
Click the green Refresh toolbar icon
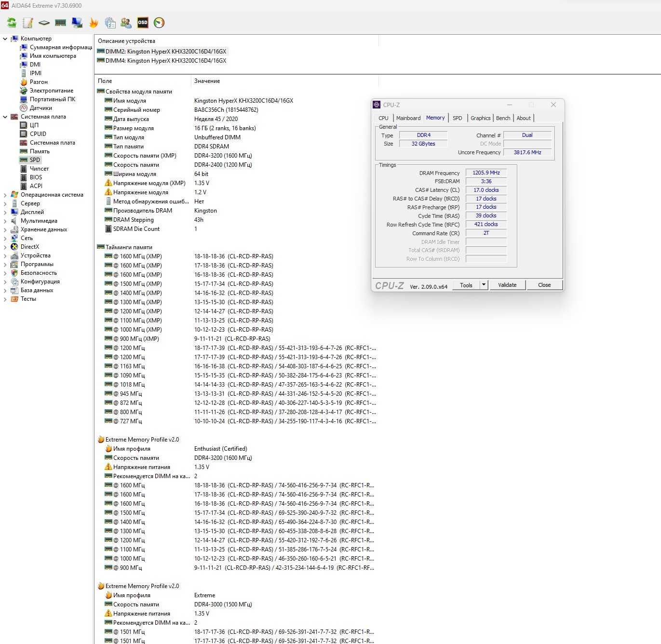[x=12, y=23]
